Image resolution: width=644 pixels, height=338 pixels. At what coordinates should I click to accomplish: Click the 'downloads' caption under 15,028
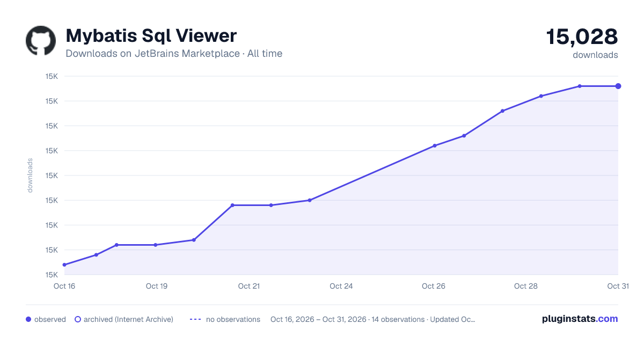595,55
